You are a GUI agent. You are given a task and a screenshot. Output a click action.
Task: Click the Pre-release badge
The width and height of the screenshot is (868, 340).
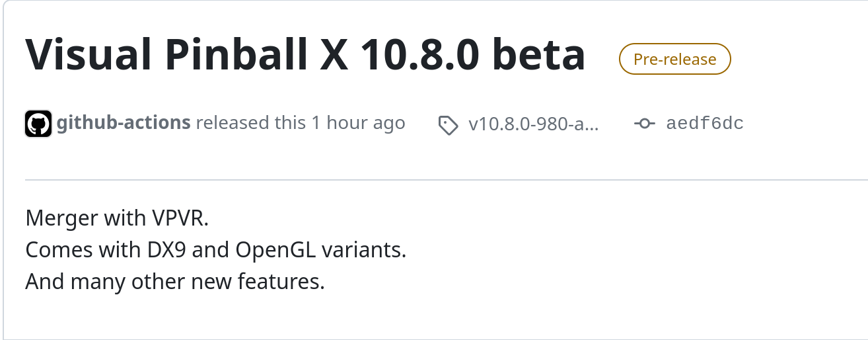click(674, 59)
